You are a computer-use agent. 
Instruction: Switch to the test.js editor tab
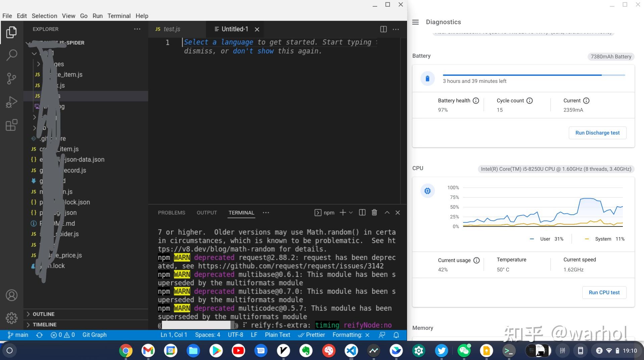(177, 29)
